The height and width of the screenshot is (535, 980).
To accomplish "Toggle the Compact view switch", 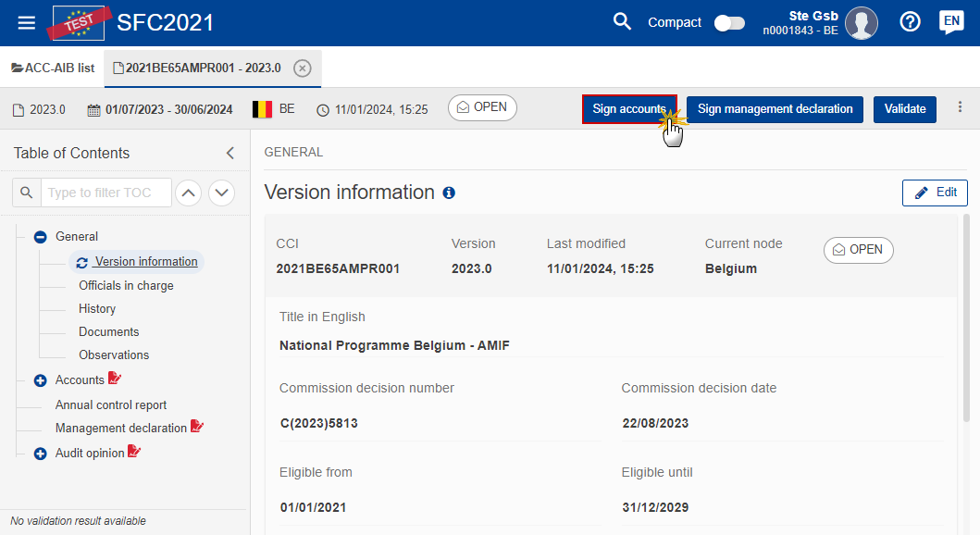I will coord(729,22).
